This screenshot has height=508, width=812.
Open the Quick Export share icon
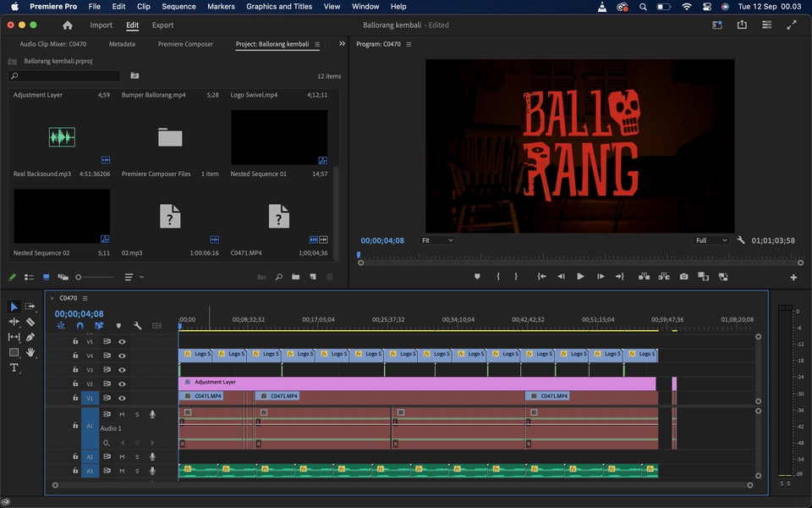[742, 25]
